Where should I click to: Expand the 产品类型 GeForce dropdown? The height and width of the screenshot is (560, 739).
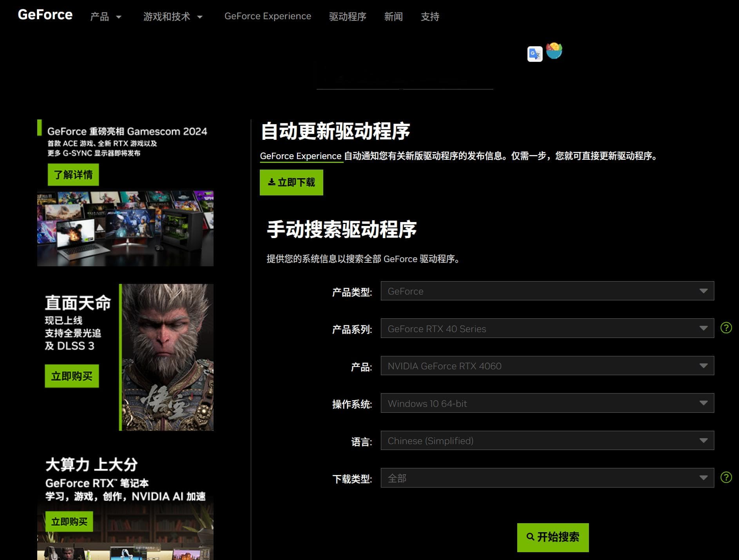(547, 291)
